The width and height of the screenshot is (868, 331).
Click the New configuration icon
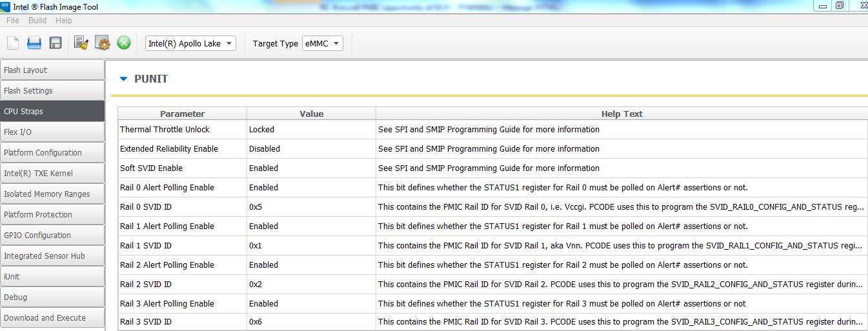pos(13,43)
